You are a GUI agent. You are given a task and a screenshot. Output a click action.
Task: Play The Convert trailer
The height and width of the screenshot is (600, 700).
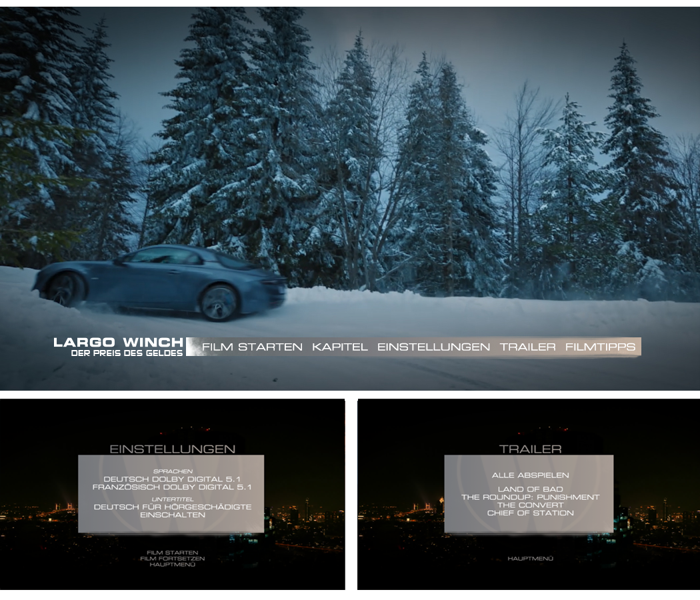pos(530,505)
